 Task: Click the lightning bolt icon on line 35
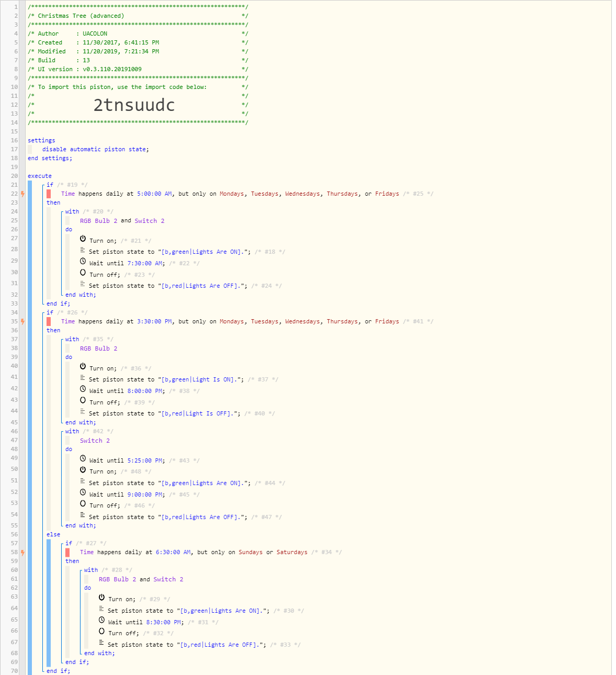(22, 321)
